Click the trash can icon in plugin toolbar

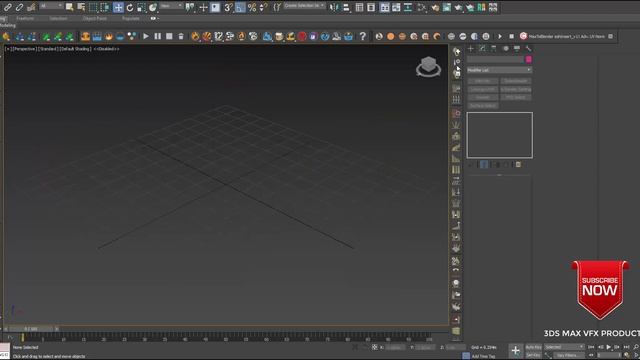pos(181,36)
